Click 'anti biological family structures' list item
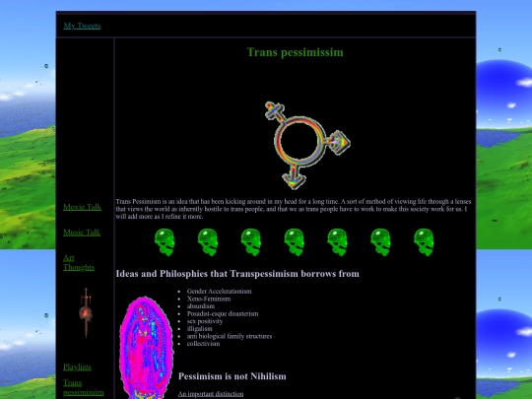 click(x=230, y=336)
